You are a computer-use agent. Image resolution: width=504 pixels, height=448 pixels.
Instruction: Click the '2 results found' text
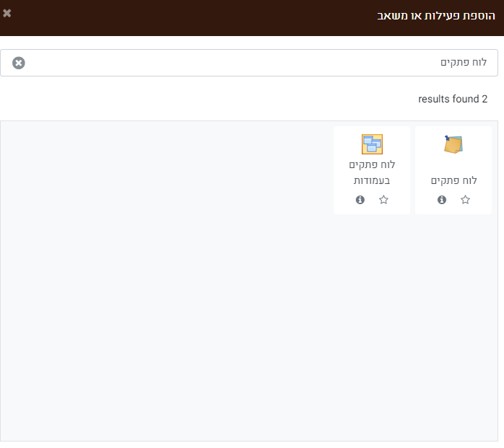coord(453,99)
